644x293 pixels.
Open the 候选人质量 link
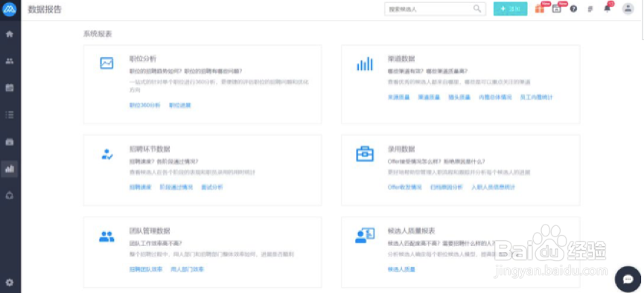coord(402,270)
